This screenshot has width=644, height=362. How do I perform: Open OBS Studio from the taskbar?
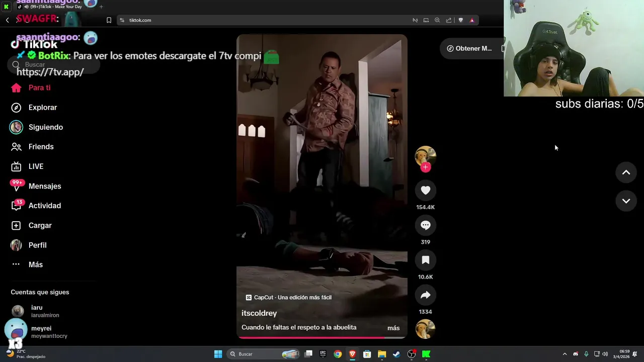click(x=412, y=354)
